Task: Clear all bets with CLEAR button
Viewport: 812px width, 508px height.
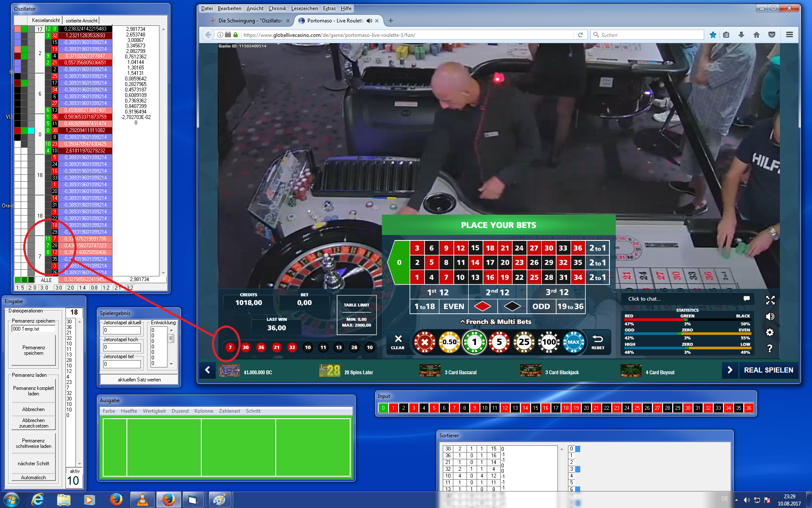Action: (x=398, y=342)
